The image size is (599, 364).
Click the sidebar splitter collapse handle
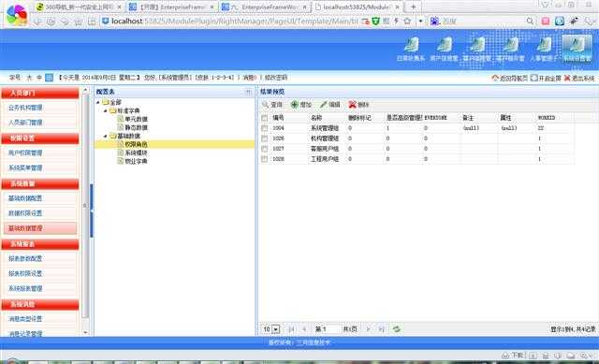pos(92,211)
